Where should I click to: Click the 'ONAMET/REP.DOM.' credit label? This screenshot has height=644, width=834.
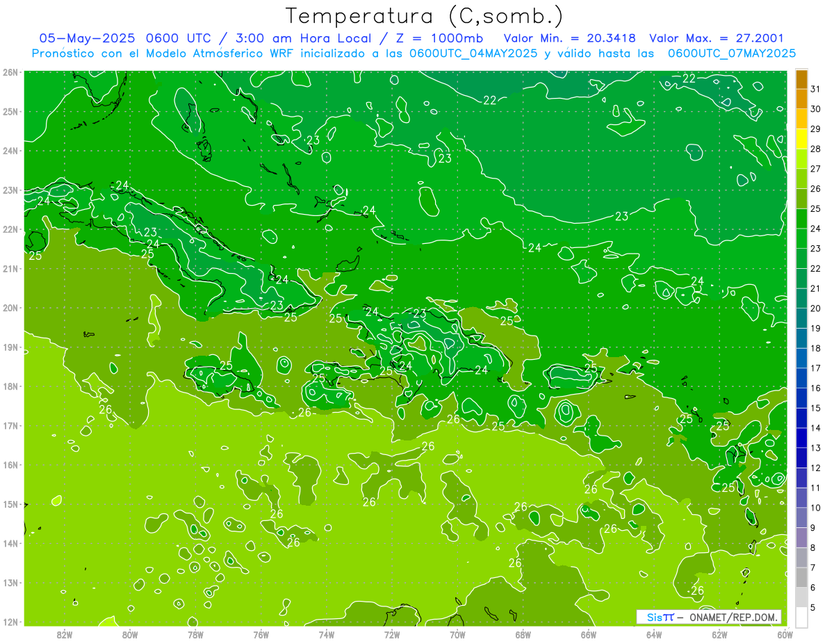pyautogui.click(x=733, y=617)
